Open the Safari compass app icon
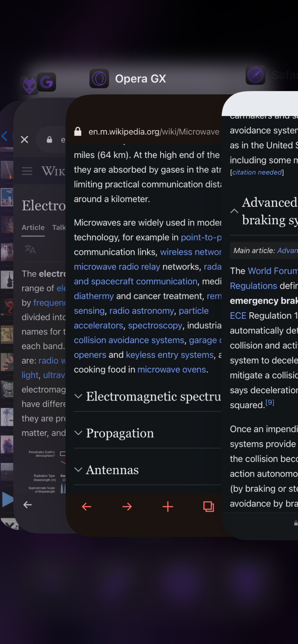This screenshot has height=644, width=298. (255, 75)
